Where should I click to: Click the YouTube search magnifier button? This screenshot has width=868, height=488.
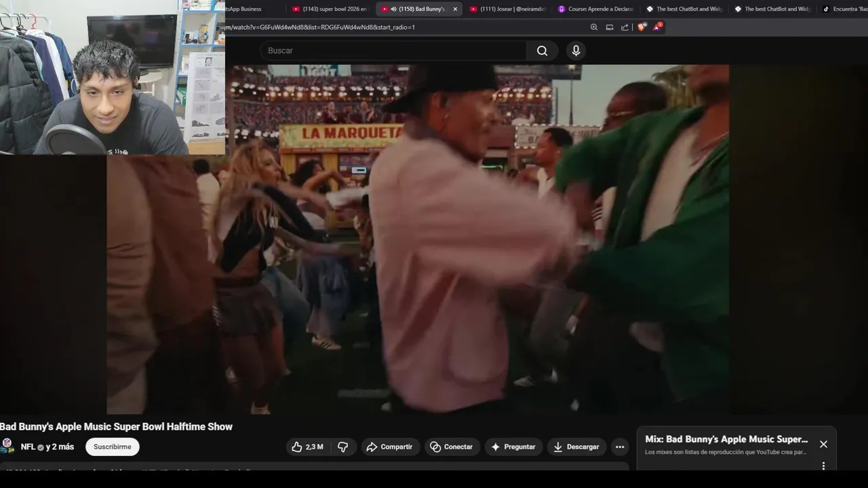coord(542,51)
